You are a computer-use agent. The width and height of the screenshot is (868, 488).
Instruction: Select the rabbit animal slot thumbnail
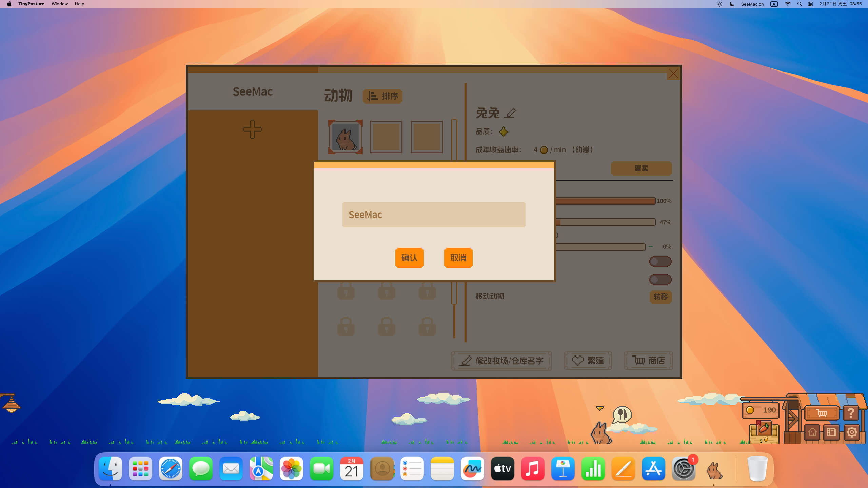[345, 137]
